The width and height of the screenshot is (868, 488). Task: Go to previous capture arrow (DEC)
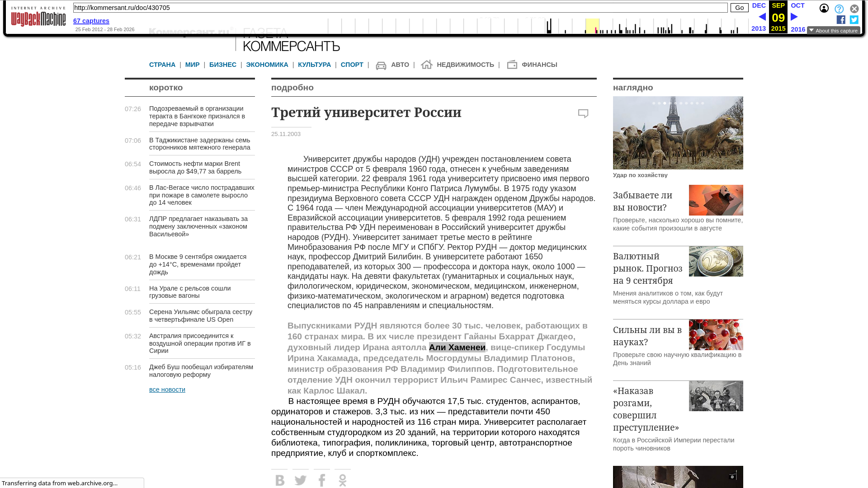click(x=762, y=17)
